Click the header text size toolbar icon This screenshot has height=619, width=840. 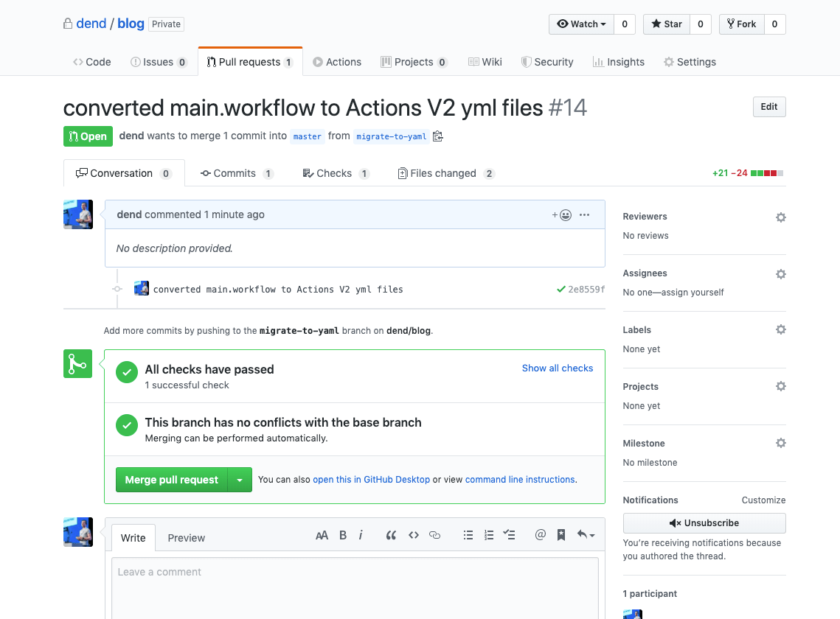(x=322, y=535)
